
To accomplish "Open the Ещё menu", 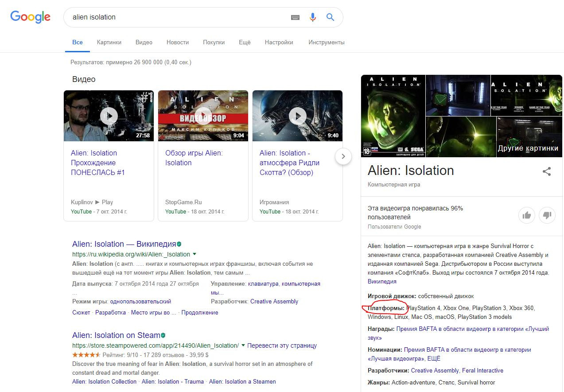I will tap(245, 43).
